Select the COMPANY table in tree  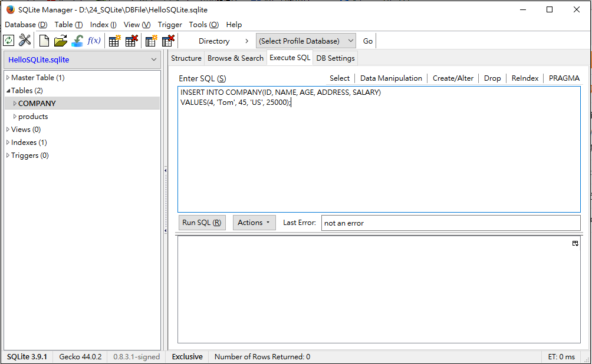37,103
